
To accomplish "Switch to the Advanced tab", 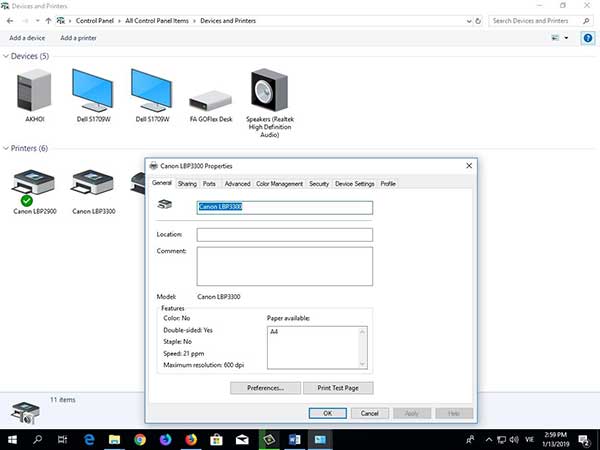I will (237, 184).
